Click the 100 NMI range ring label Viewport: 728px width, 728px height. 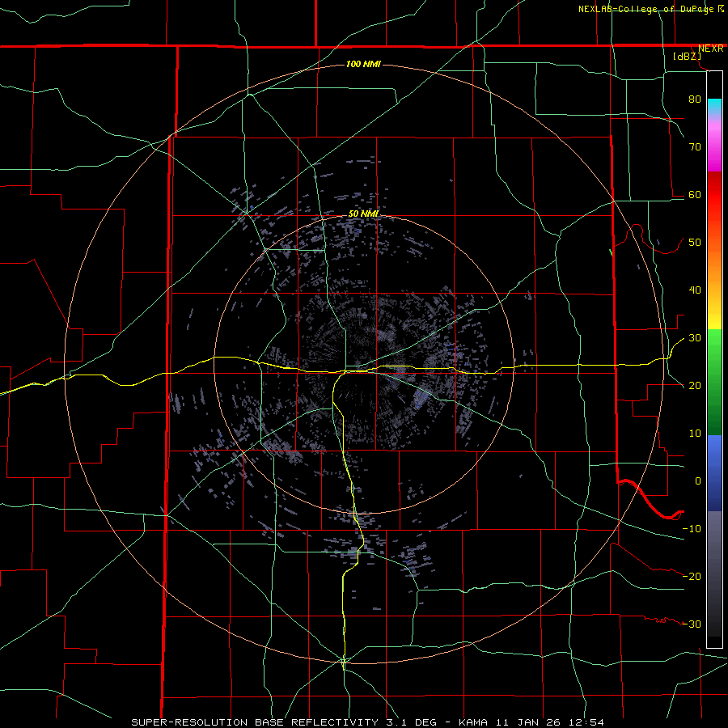pos(363,64)
